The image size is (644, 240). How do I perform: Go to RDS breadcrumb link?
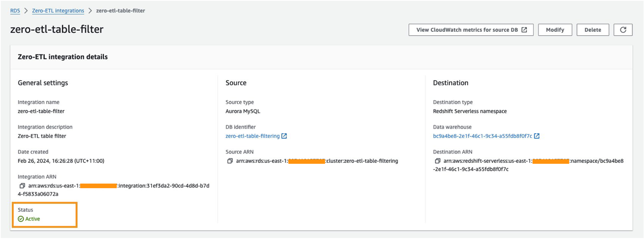(15, 11)
